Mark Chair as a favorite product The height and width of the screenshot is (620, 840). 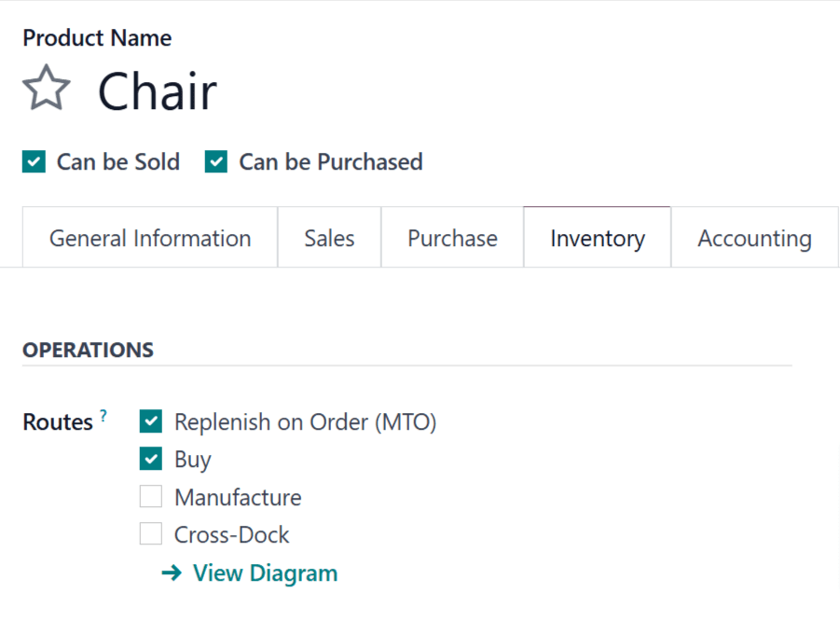[46, 87]
